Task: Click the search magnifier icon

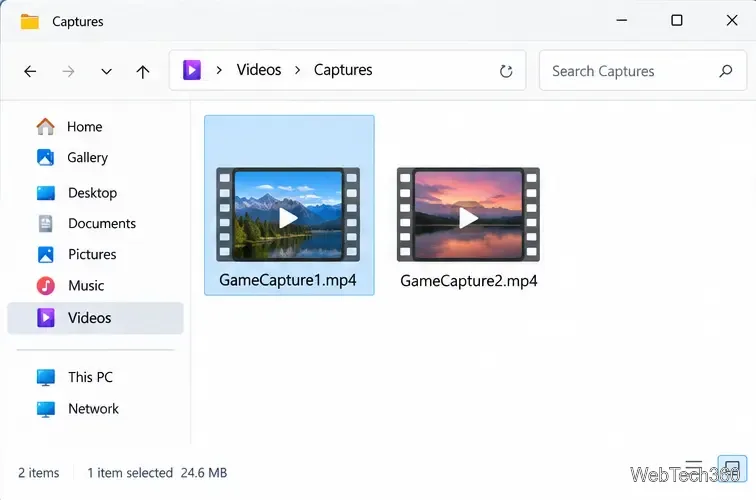Action: [726, 71]
